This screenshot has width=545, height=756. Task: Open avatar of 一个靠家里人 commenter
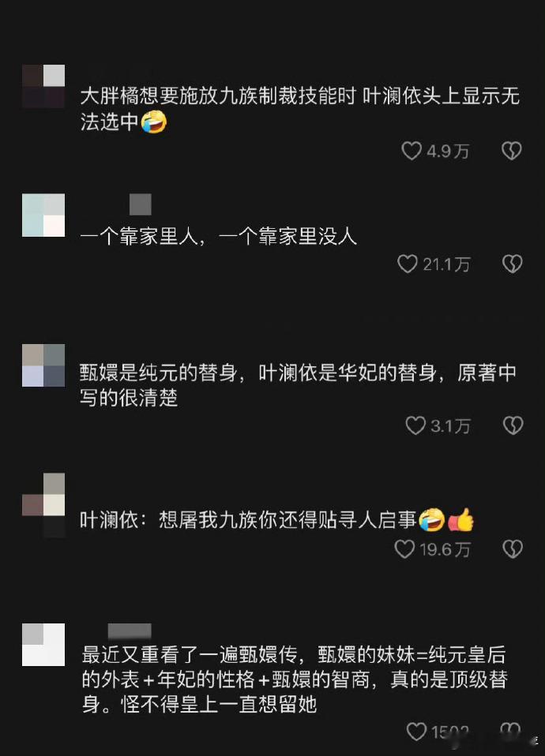point(43,215)
